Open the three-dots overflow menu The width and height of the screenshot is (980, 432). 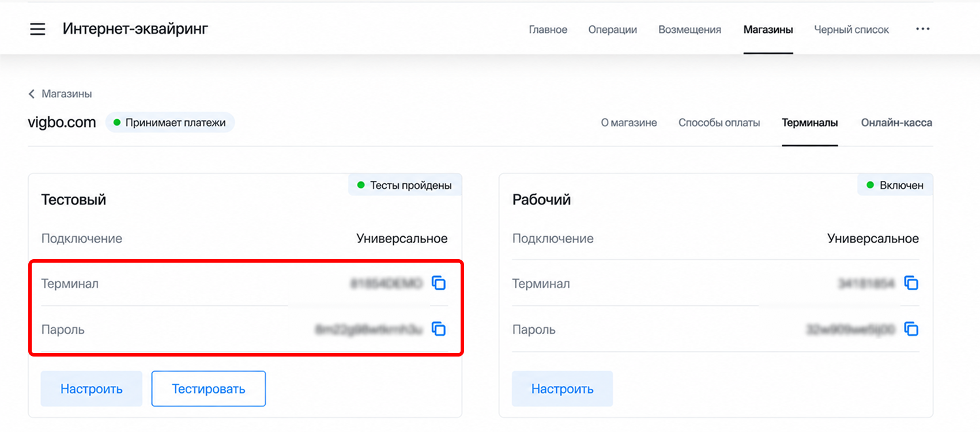pyautogui.click(x=923, y=29)
